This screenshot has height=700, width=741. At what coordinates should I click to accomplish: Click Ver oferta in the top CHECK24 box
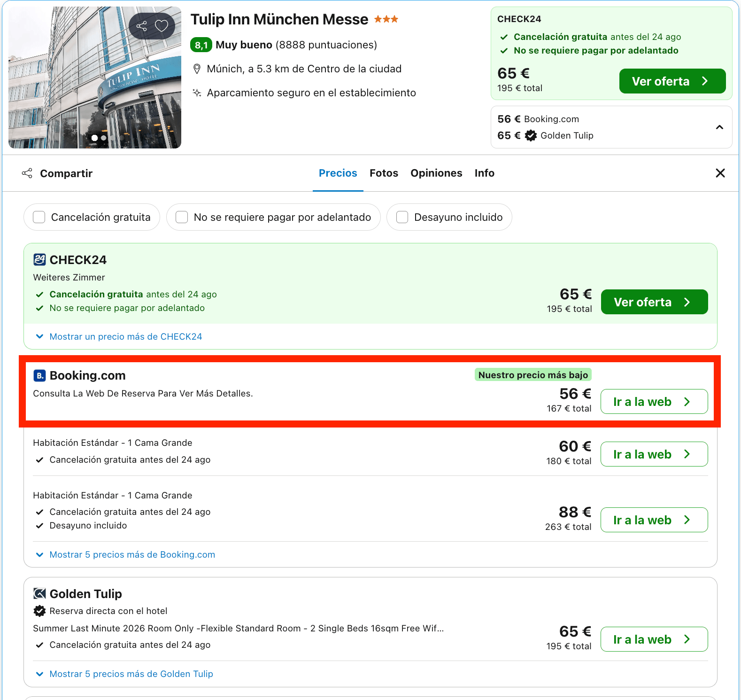point(672,81)
